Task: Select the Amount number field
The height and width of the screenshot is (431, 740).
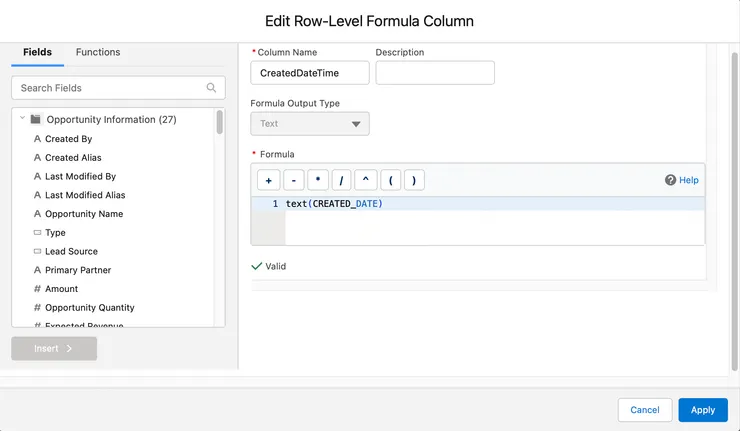Action: point(61,289)
